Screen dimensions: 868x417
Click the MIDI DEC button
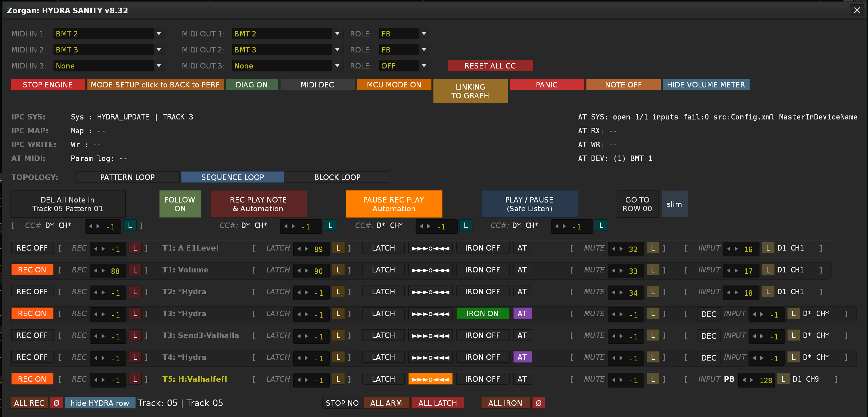317,85
